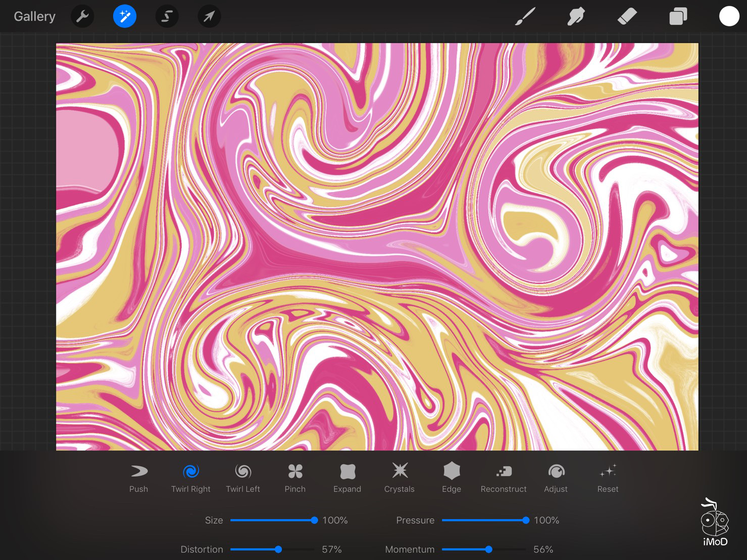The height and width of the screenshot is (560, 747).
Task: Select the Eraser tool
Action: (x=627, y=17)
